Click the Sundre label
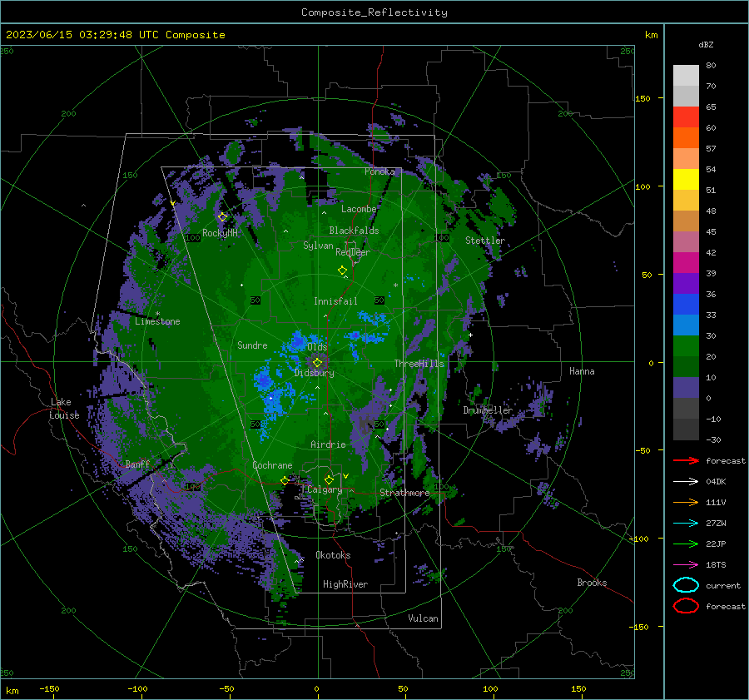The height and width of the screenshot is (700, 749). point(252,345)
